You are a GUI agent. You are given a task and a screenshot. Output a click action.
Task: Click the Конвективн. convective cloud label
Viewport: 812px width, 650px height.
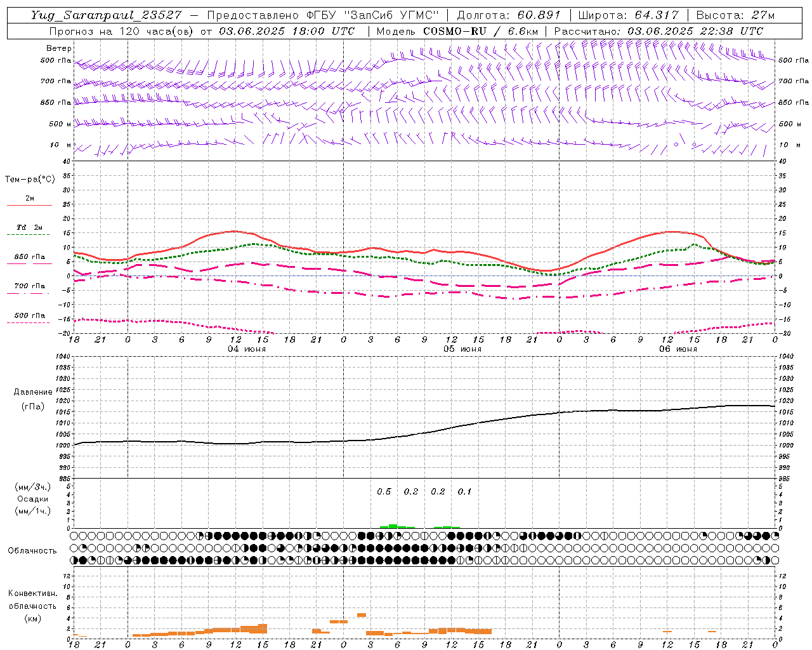click(x=32, y=594)
